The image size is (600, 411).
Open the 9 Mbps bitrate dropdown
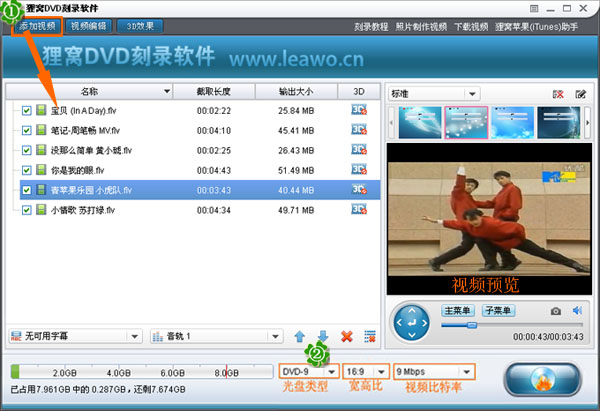467,372
